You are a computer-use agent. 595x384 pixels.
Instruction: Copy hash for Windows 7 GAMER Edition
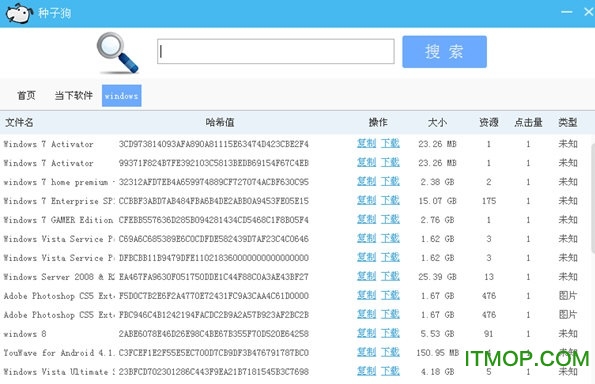click(x=366, y=219)
